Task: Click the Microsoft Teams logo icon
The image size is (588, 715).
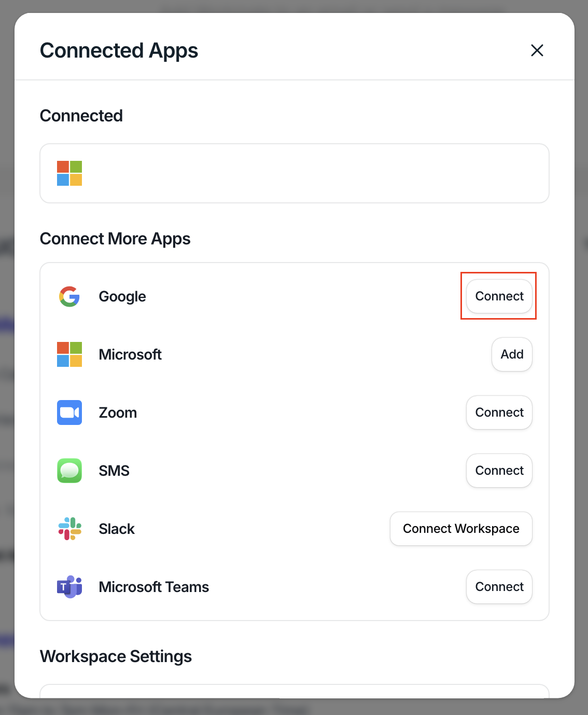Action: point(69,587)
